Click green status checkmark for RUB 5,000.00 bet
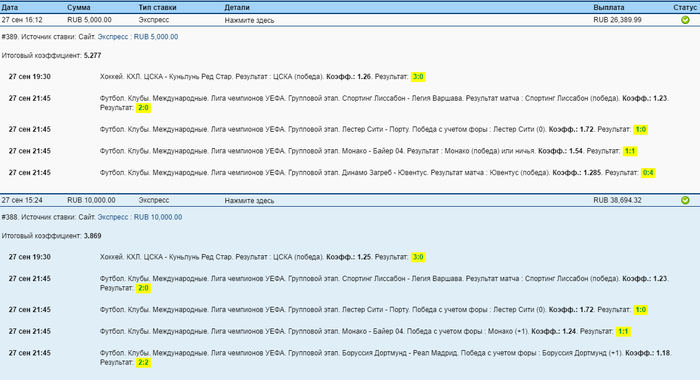The image size is (700, 380). coord(685,20)
